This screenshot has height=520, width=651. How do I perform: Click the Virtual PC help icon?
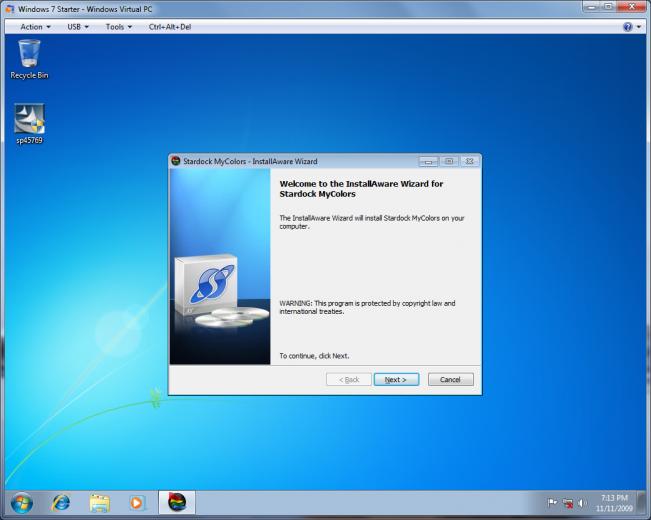click(x=627, y=27)
